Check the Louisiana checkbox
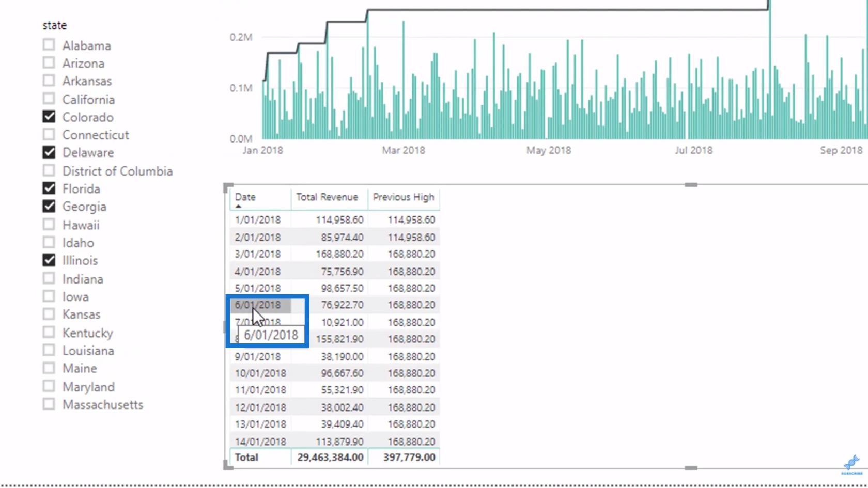The image size is (868, 488). tap(49, 350)
